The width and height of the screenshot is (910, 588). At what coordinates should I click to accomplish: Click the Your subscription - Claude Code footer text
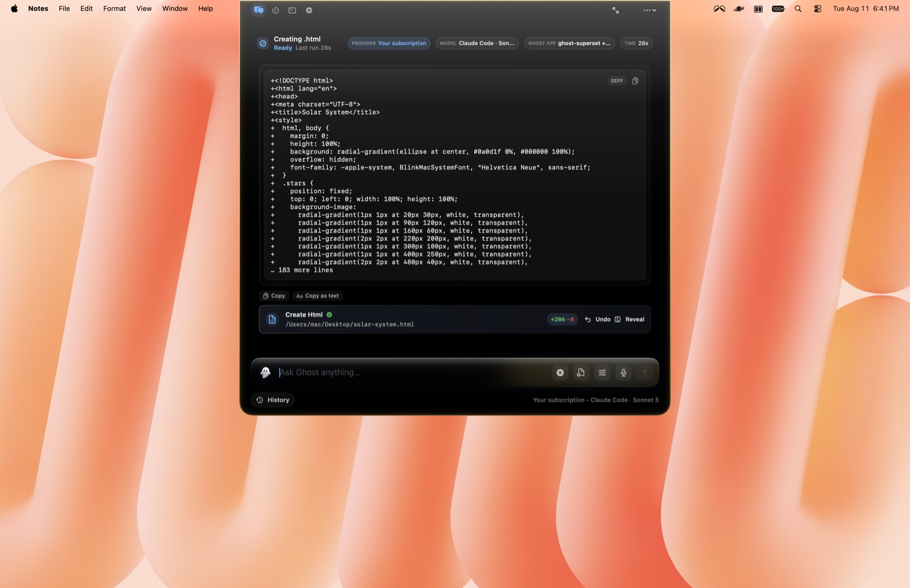tap(595, 400)
